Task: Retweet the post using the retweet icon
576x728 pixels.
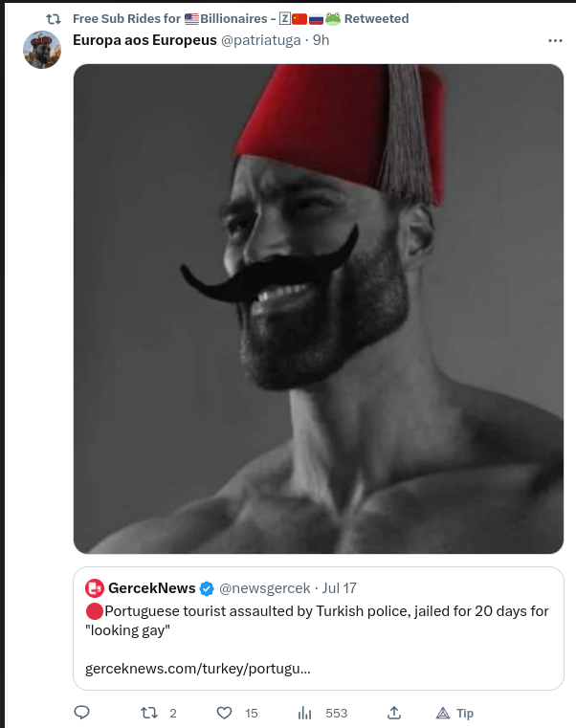Action: [x=148, y=713]
